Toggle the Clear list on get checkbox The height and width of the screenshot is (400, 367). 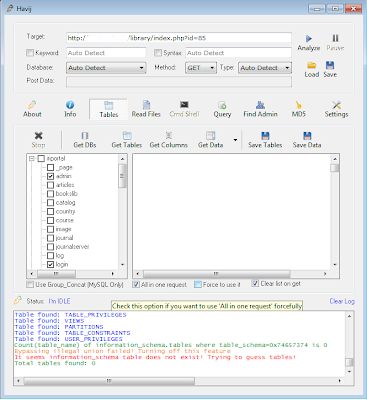point(255,283)
